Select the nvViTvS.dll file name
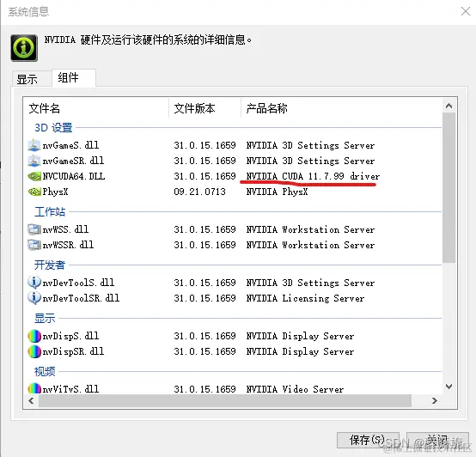Image resolution: width=476 pixels, height=457 pixels. point(70,389)
